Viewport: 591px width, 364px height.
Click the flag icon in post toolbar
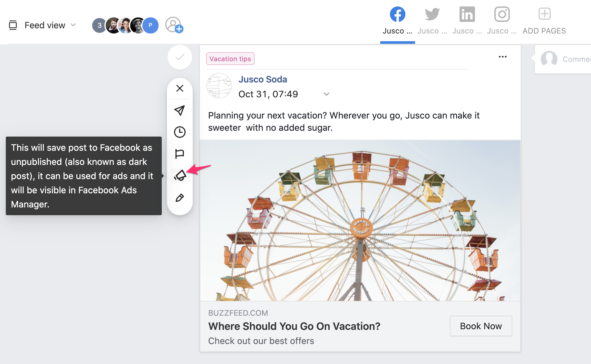(x=180, y=154)
